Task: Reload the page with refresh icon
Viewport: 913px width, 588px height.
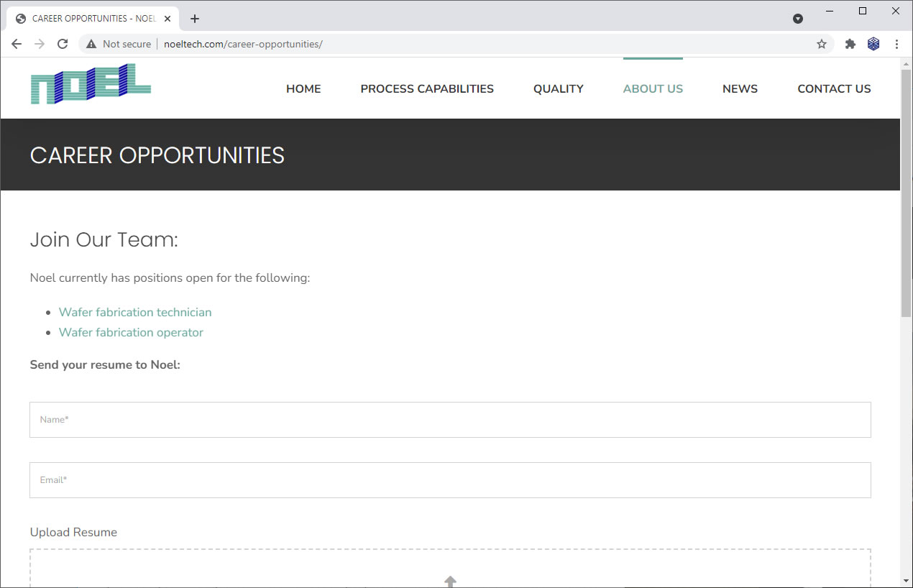Action: coord(63,44)
